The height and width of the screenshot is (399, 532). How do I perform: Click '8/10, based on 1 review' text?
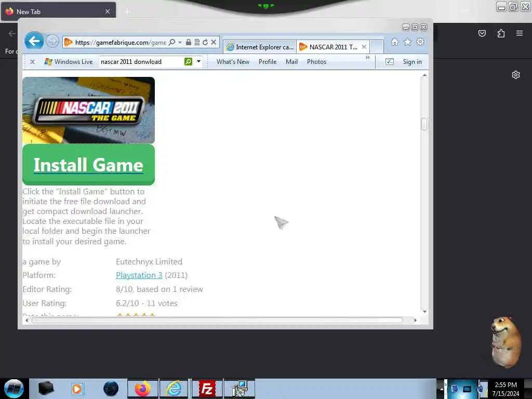coord(159,289)
